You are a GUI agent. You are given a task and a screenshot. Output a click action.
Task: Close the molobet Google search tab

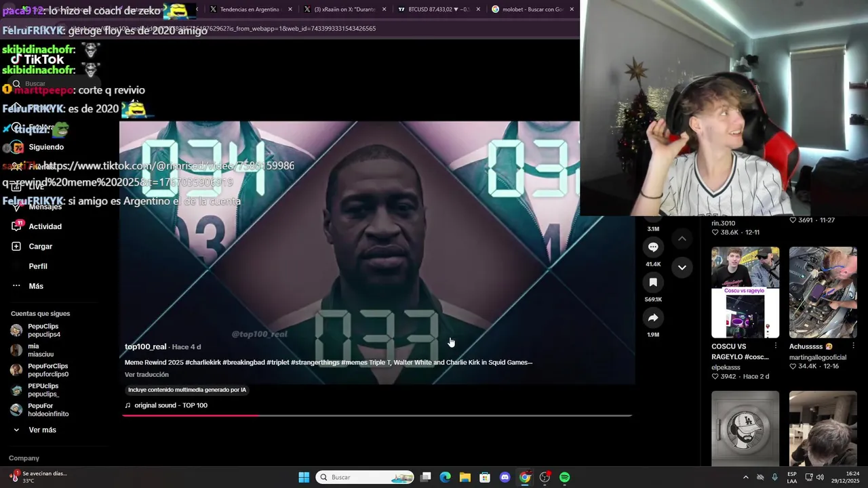coord(572,9)
